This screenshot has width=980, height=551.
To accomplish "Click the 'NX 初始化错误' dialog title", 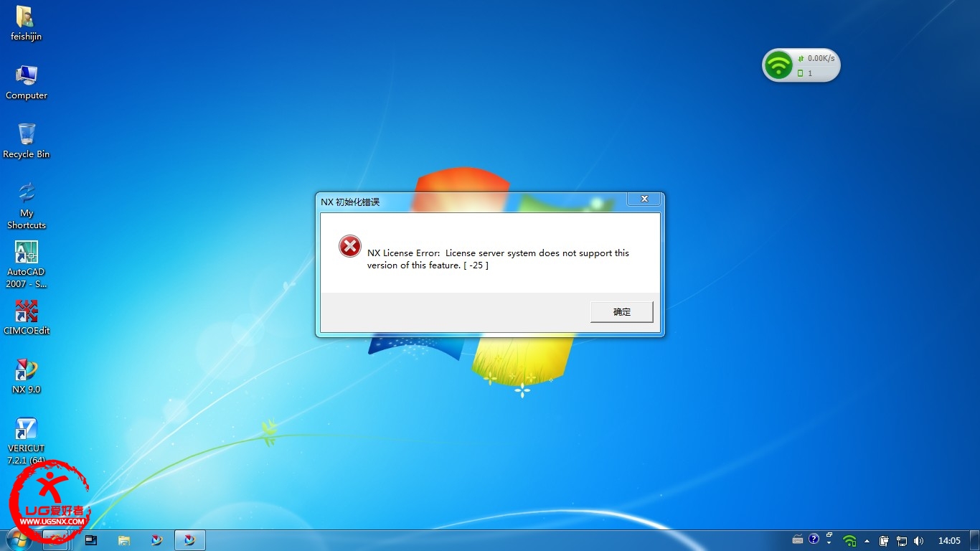I will tap(350, 202).
